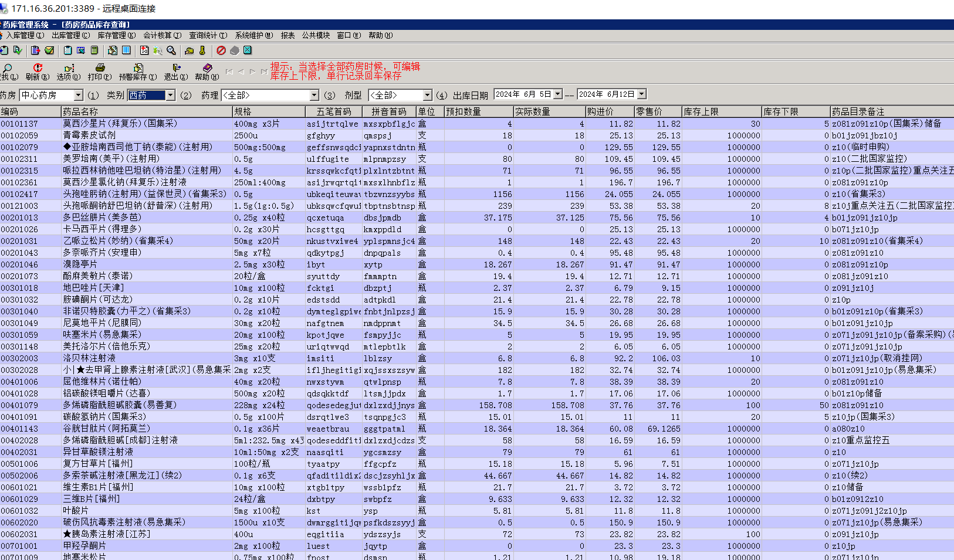Open the 库存管理 menu

117,35
